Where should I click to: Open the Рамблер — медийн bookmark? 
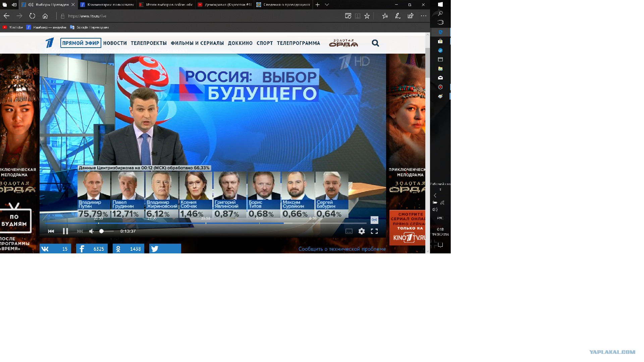point(46,27)
